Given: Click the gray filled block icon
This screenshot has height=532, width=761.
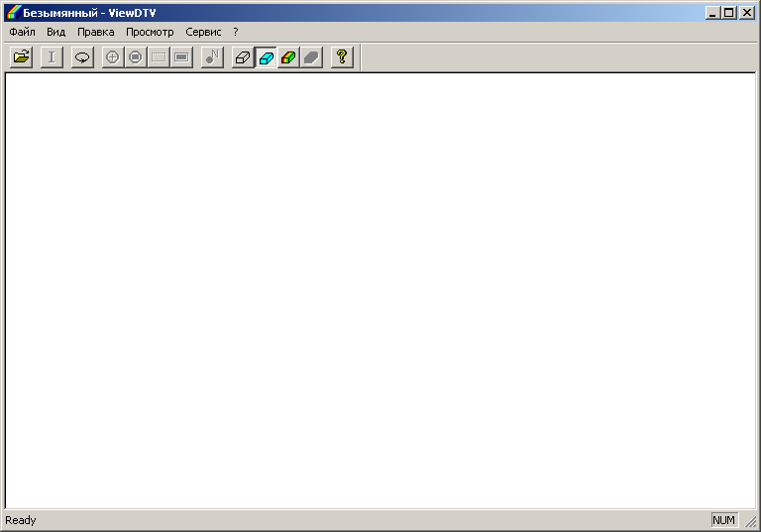Looking at the screenshot, I should (x=311, y=57).
